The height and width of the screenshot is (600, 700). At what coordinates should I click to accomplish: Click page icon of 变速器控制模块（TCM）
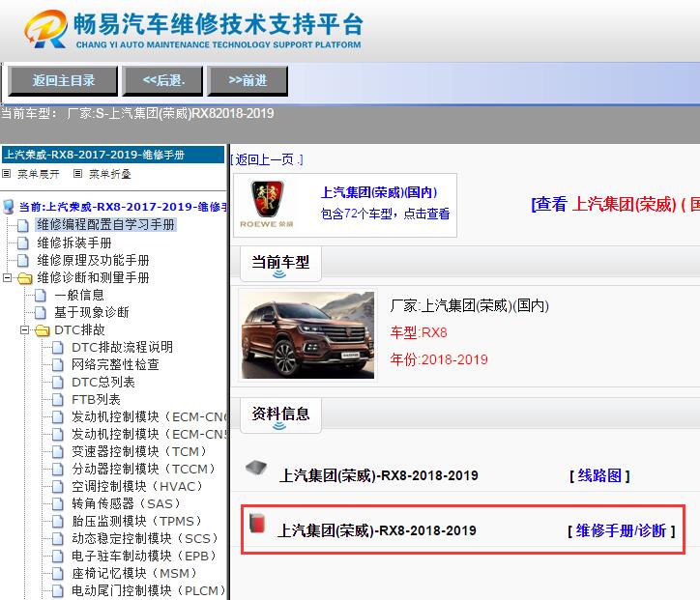(x=58, y=452)
